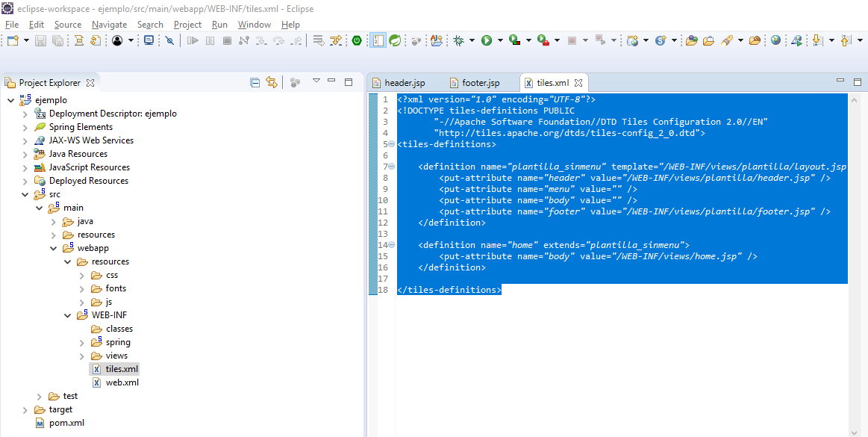Image resolution: width=868 pixels, height=437 pixels.
Task: Open the Help menu
Action: (290, 25)
